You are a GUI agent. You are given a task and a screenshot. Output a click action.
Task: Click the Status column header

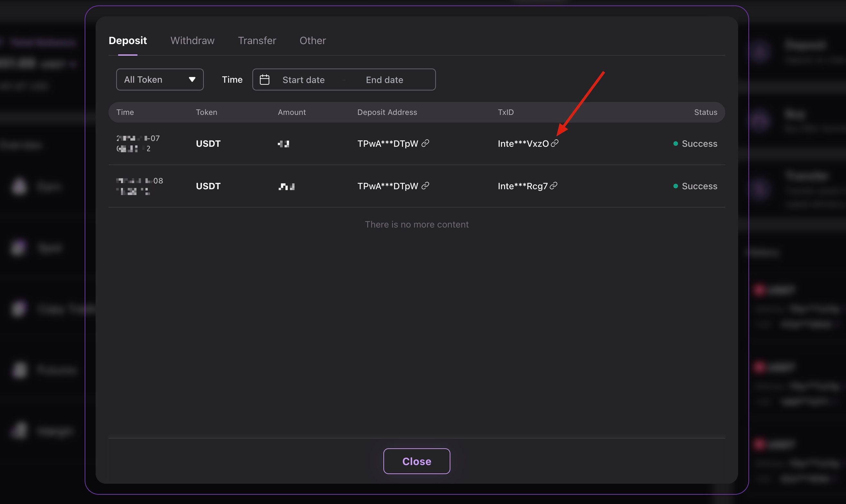pyautogui.click(x=705, y=112)
